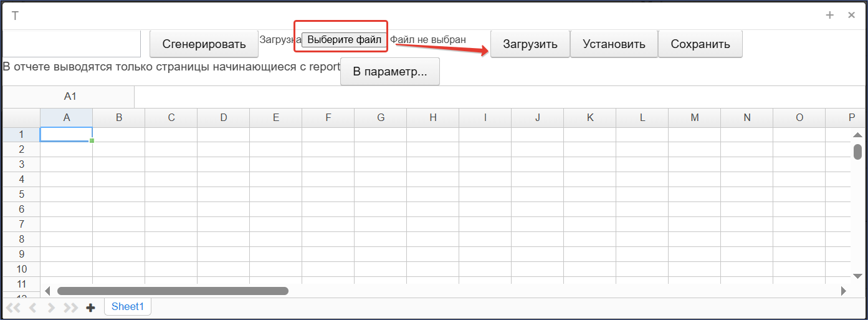Image resolution: width=868 pixels, height=320 pixels.
Task: Focus the empty text field beside Сгенерировать
Action: (x=72, y=44)
